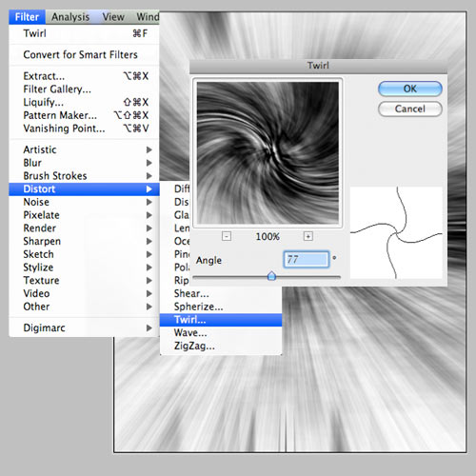Expand the Digimarc submenu
Image resolution: width=476 pixels, height=476 pixels.
coord(84,327)
